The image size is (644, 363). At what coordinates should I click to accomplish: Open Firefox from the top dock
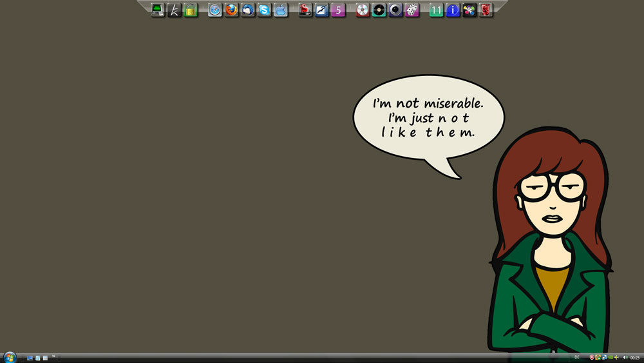232,10
